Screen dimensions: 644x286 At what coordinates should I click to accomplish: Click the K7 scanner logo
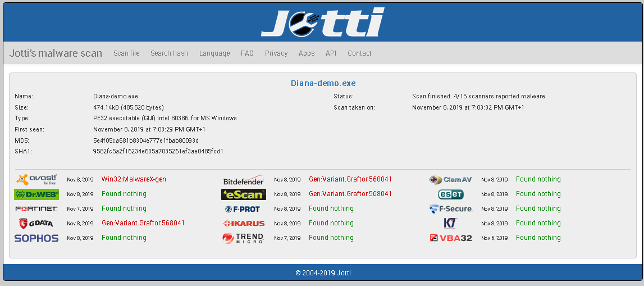[450, 223]
